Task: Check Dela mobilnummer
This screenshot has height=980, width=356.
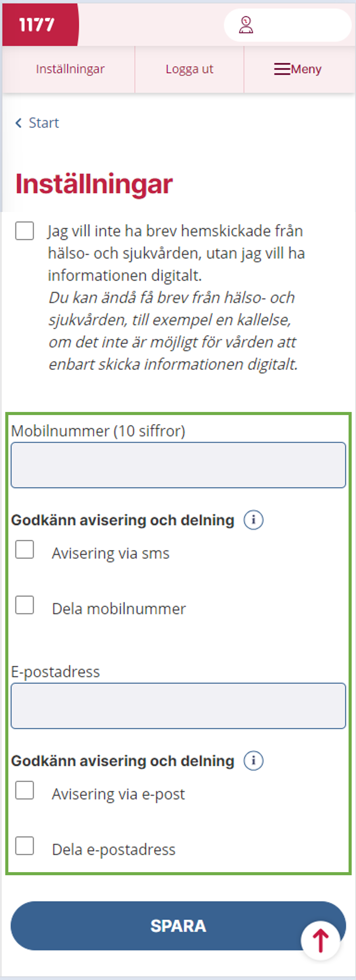Action: pos(25,605)
